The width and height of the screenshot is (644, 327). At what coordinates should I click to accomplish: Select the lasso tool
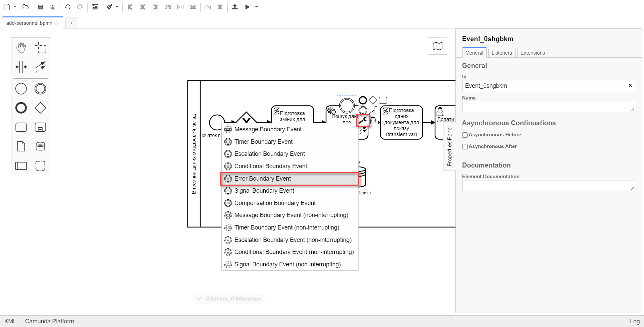(x=40, y=48)
